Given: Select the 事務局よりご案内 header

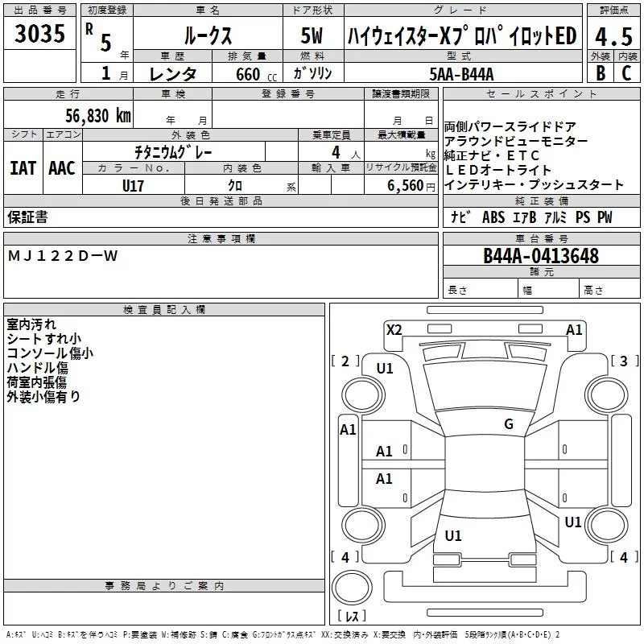Looking at the screenshot, I should coord(164,586).
